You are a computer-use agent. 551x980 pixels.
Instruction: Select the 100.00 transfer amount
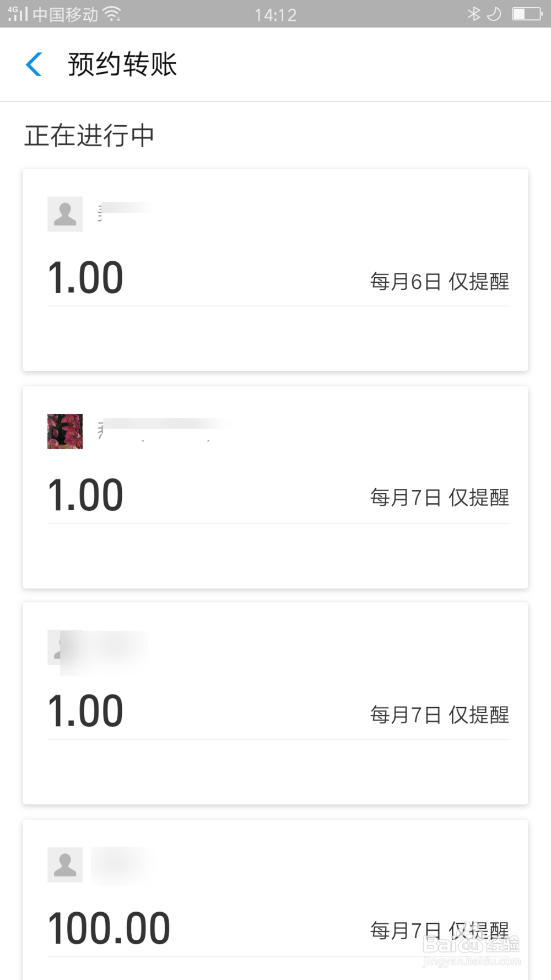coord(109,929)
